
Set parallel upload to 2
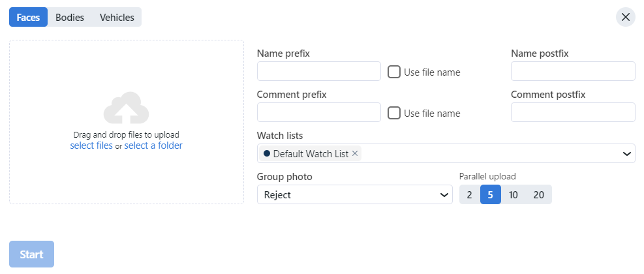pyautogui.click(x=470, y=194)
